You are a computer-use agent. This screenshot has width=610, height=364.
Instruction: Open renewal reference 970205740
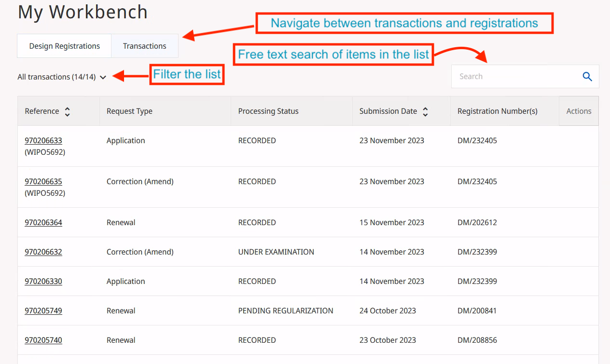click(43, 340)
